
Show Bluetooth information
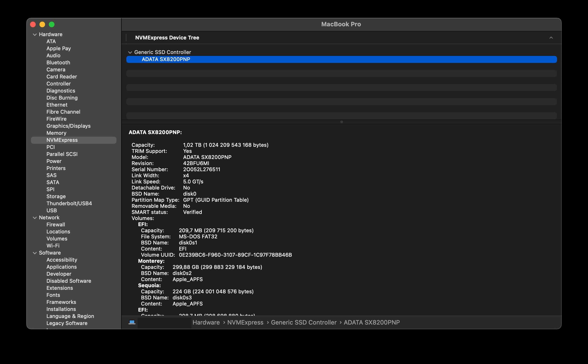click(58, 63)
